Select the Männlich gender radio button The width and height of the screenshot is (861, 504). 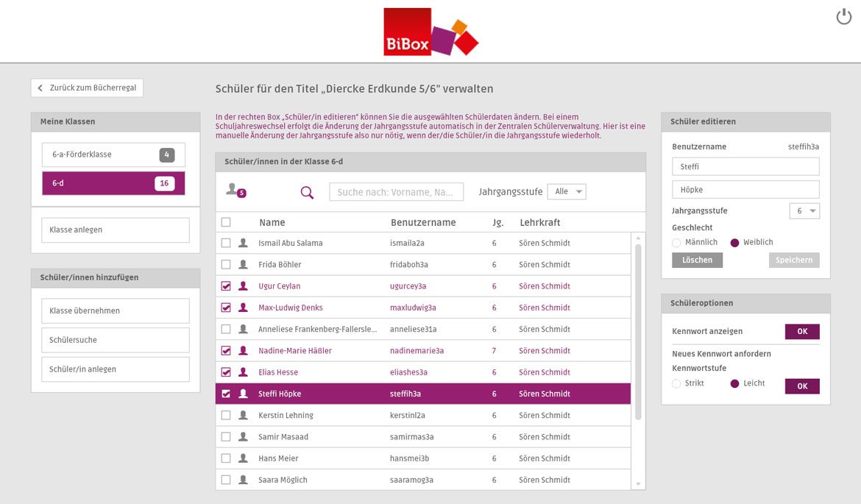point(677,243)
